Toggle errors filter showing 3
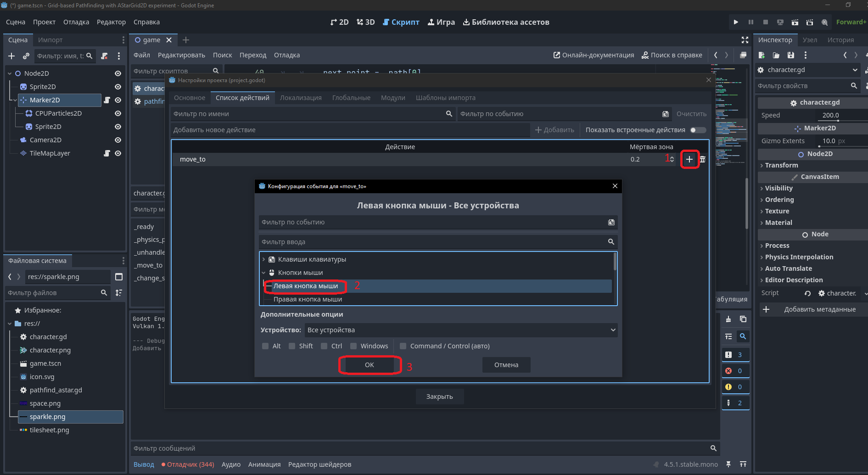The width and height of the screenshot is (868, 475). [x=735, y=355]
